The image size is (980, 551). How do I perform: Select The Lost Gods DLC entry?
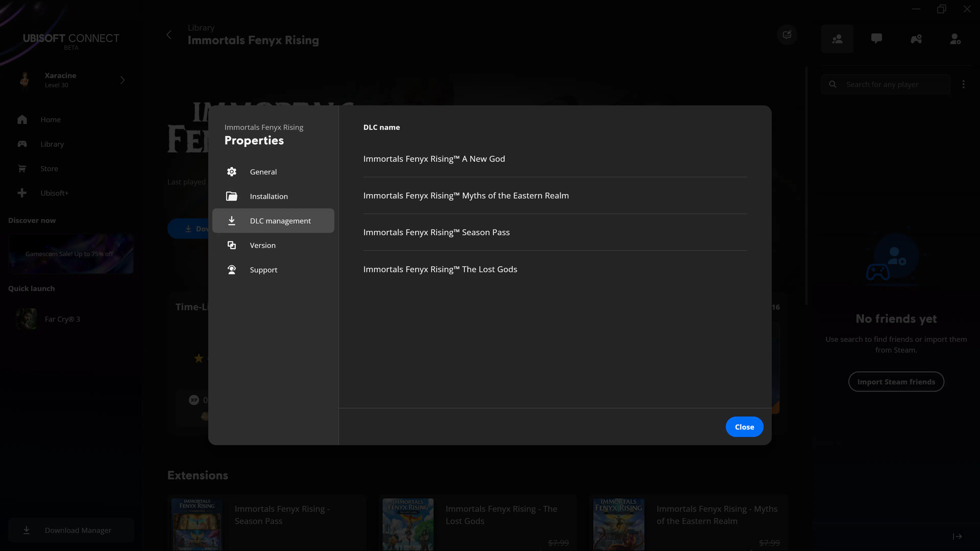(x=440, y=269)
